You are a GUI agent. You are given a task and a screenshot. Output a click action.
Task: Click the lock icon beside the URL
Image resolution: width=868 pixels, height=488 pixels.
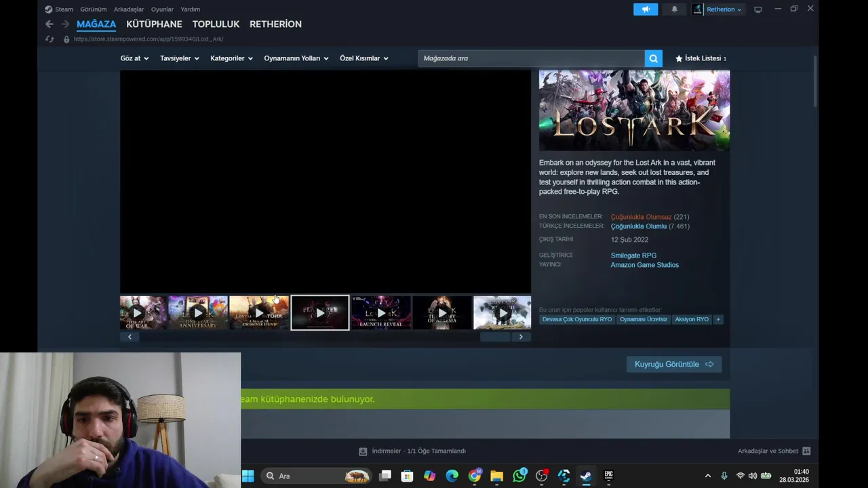pos(66,39)
